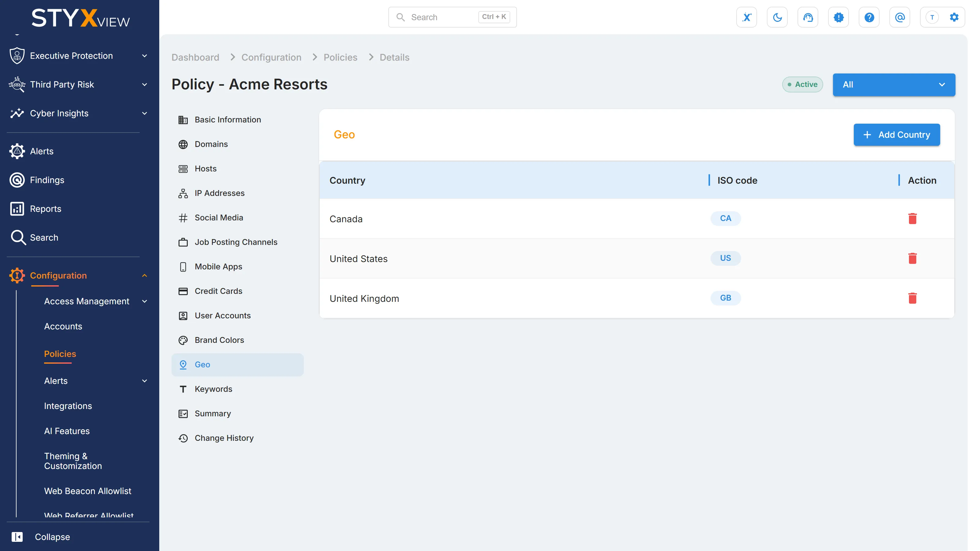Open the Social Media policy section
Screen dimensions: 980x551
pos(237,218)
